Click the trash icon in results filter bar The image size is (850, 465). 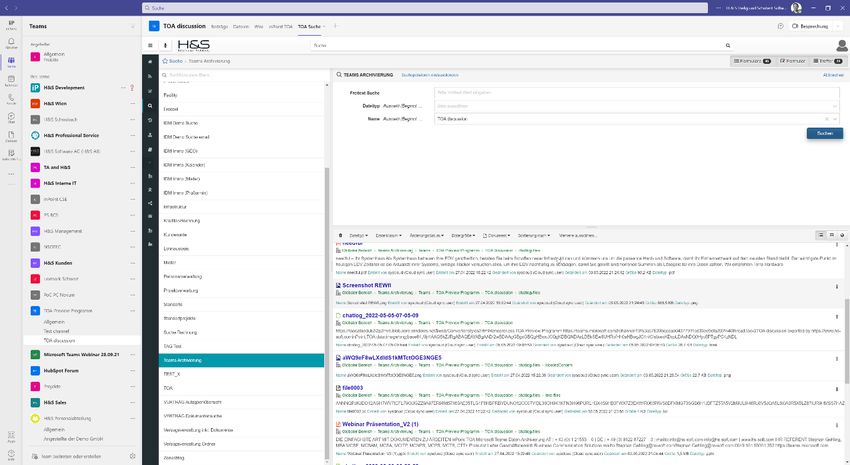(x=340, y=235)
